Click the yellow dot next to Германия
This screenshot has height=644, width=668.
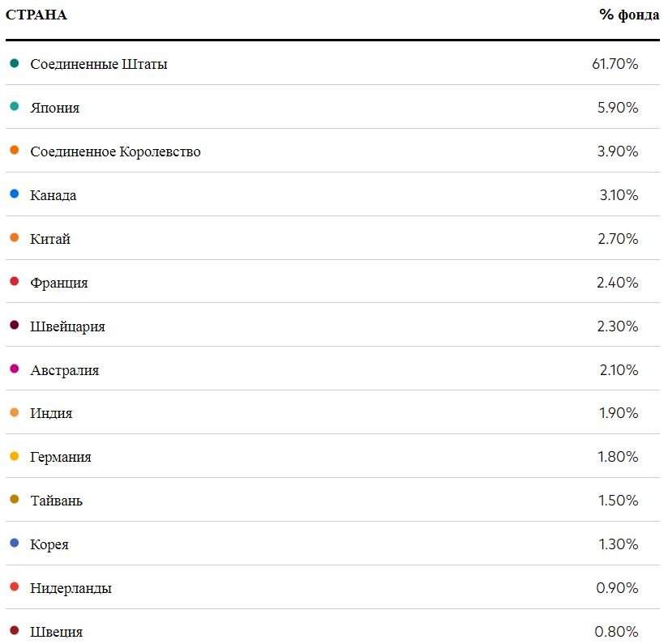[14, 456]
